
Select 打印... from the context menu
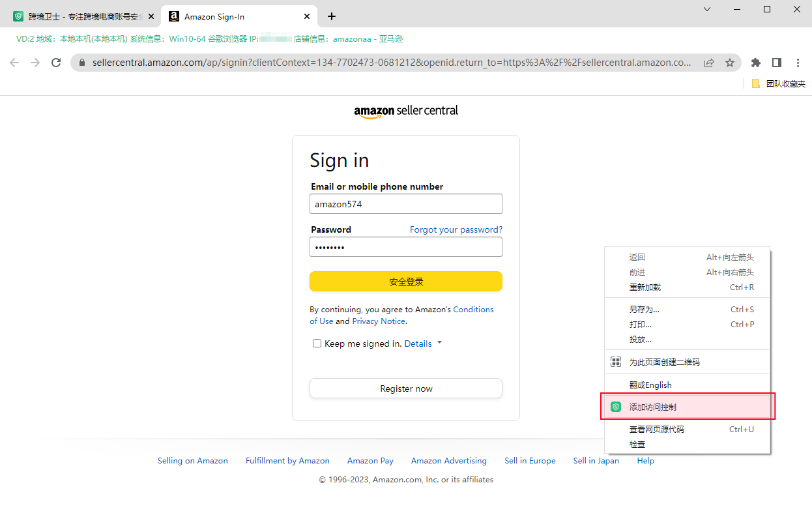pyautogui.click(x=688, y=325)
